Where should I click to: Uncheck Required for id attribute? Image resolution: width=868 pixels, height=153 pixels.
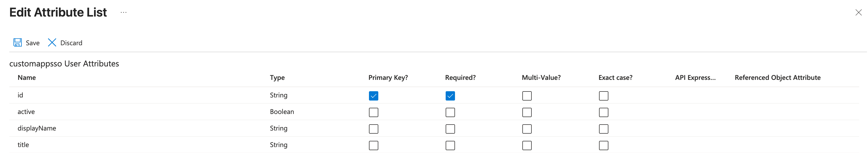450,96
